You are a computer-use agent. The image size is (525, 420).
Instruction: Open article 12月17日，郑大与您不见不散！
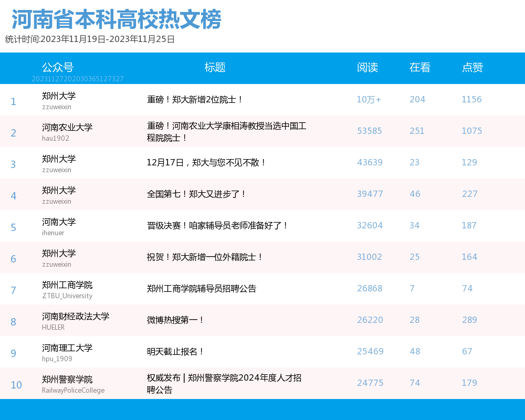(206, 162)
